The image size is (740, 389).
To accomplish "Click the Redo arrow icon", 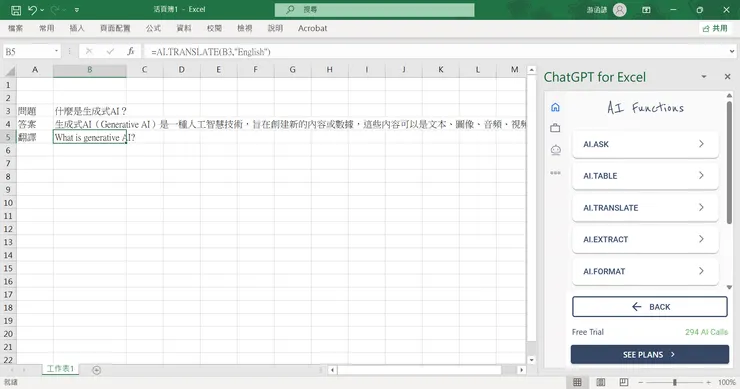I will click(55, 9).
